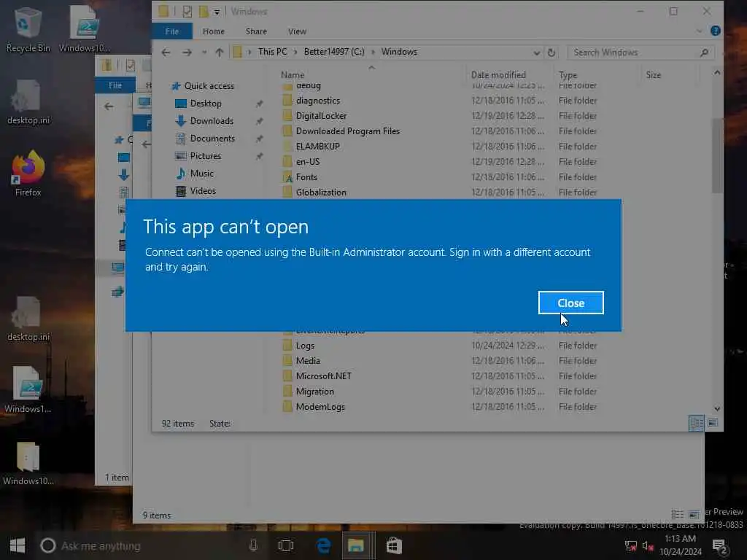Refresh the Windows folder view

[x=551, y=52]
